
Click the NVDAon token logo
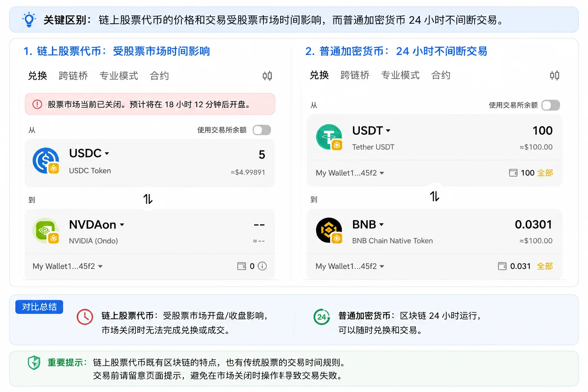(46, 230)
